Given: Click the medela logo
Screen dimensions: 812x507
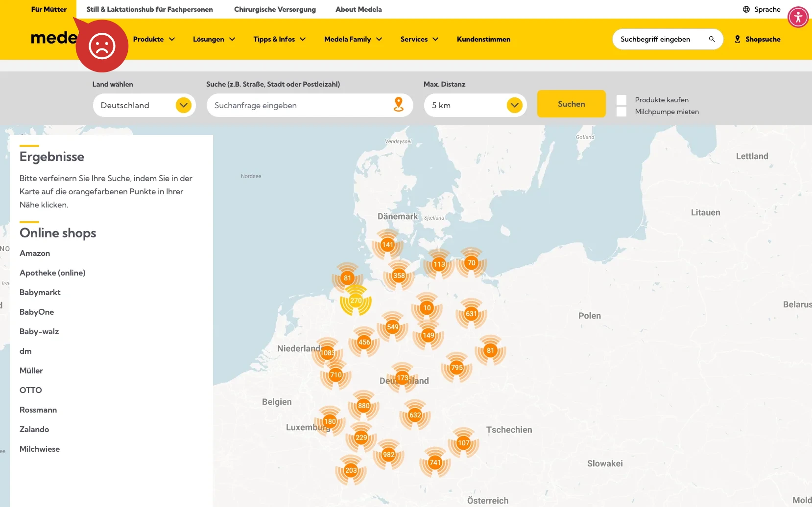Looking at the screenshot, I should [54, 38].
